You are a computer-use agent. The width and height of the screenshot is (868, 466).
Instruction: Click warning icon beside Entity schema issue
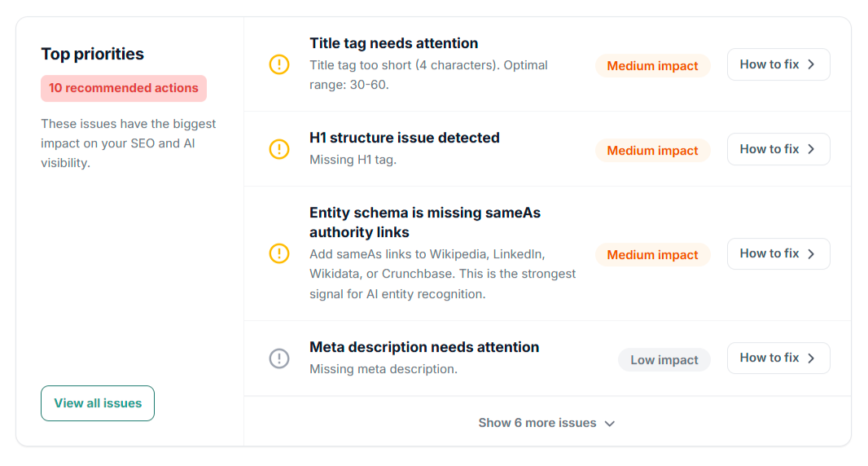coord(279,254)
